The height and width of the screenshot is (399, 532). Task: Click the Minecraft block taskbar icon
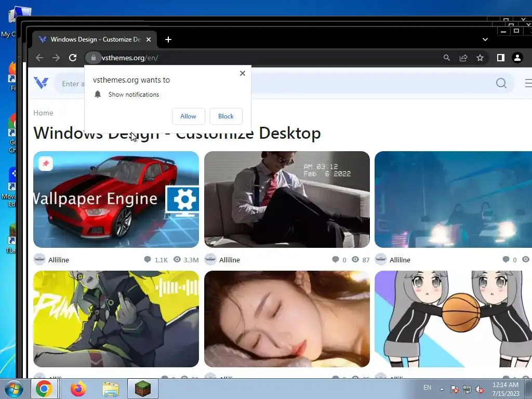143,389
